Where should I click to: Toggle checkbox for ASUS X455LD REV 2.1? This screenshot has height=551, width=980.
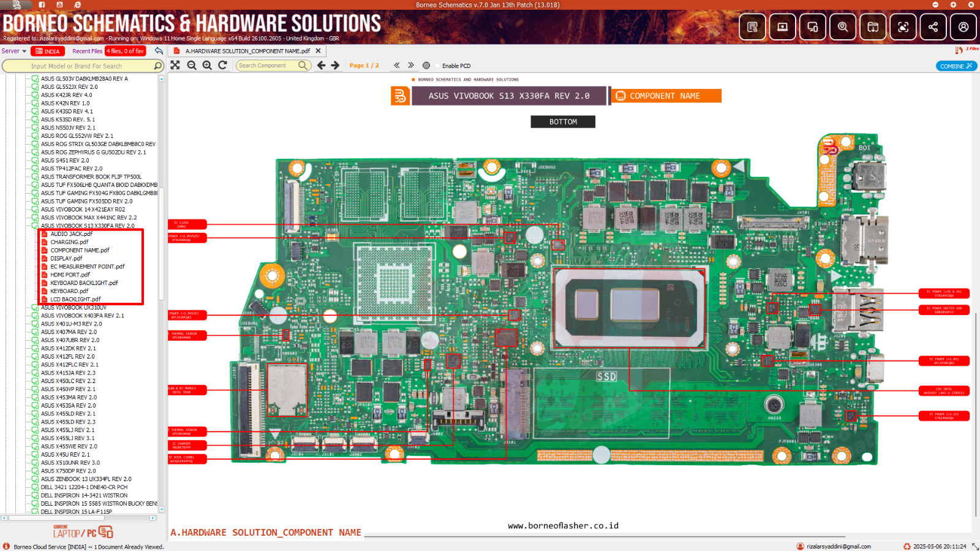[x=36, y=414]
